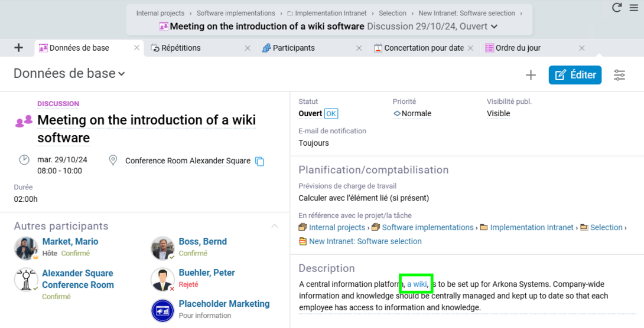644x328 pixels.
Task: Click the Toujours notification value
Action: pyautogui.click(x=314, y=143)
